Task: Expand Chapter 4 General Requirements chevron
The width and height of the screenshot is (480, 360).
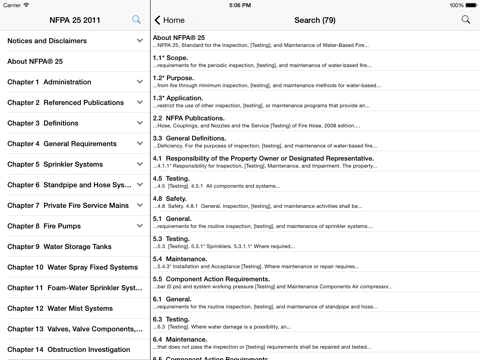Action: tap(140, 144)
